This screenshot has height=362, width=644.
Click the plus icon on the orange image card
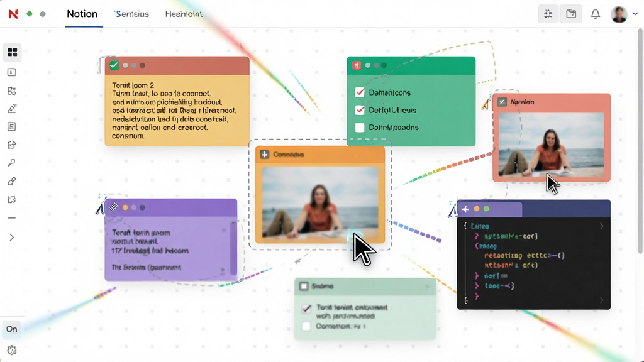(x=265, y=155)
